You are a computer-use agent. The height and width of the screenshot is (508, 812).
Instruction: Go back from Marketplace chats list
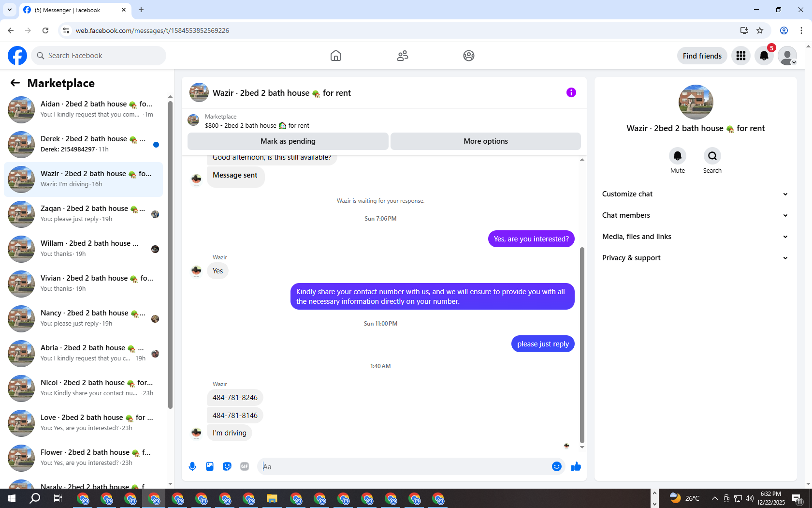[x=15, y=83]
